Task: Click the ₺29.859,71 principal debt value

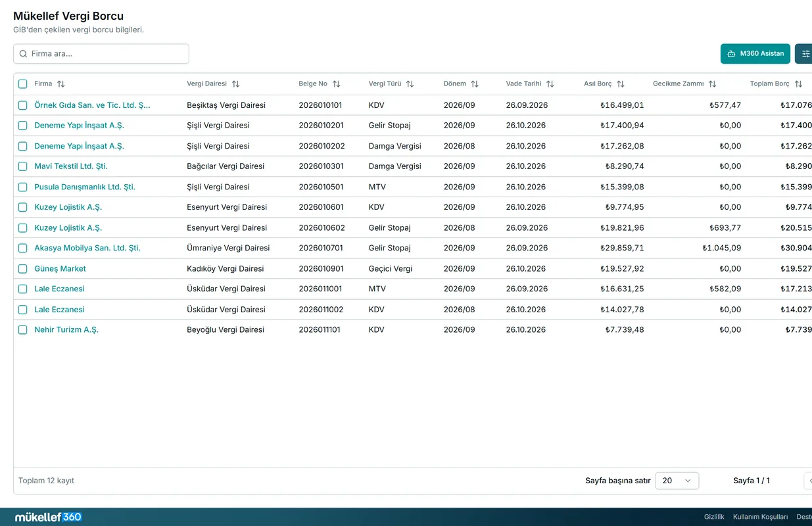Action: pos(622,248)
